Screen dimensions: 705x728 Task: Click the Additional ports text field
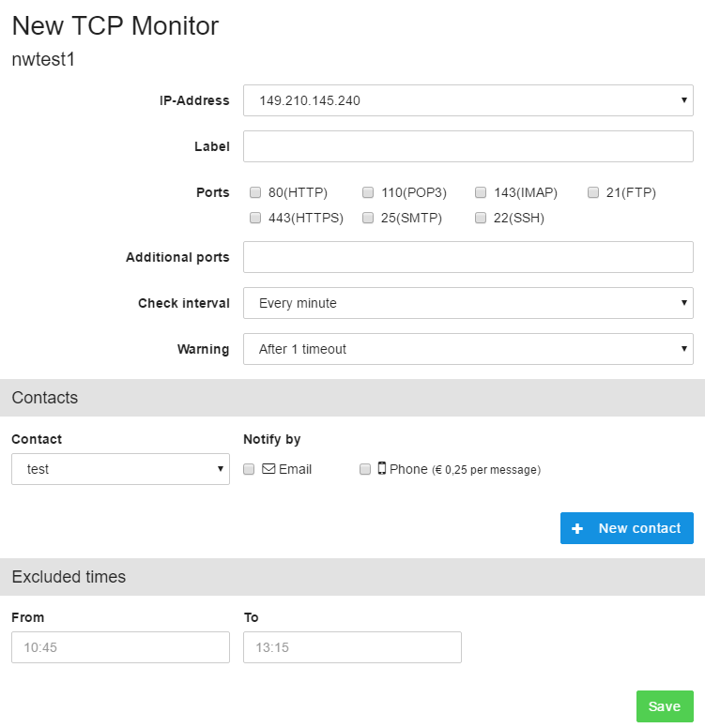(468, 257)
